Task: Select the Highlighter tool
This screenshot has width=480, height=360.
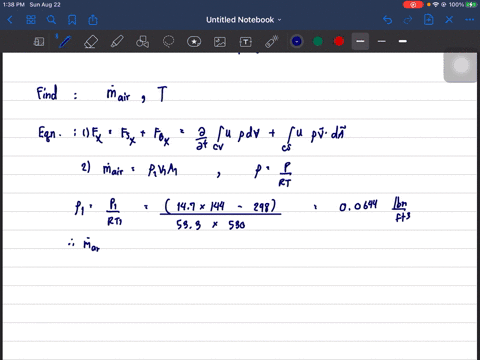Action: click(x=117, y=42)
